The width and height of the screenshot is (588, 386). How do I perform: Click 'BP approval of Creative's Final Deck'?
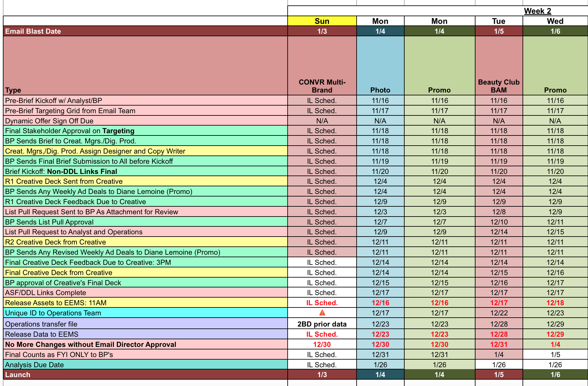(x=145, y=283)
